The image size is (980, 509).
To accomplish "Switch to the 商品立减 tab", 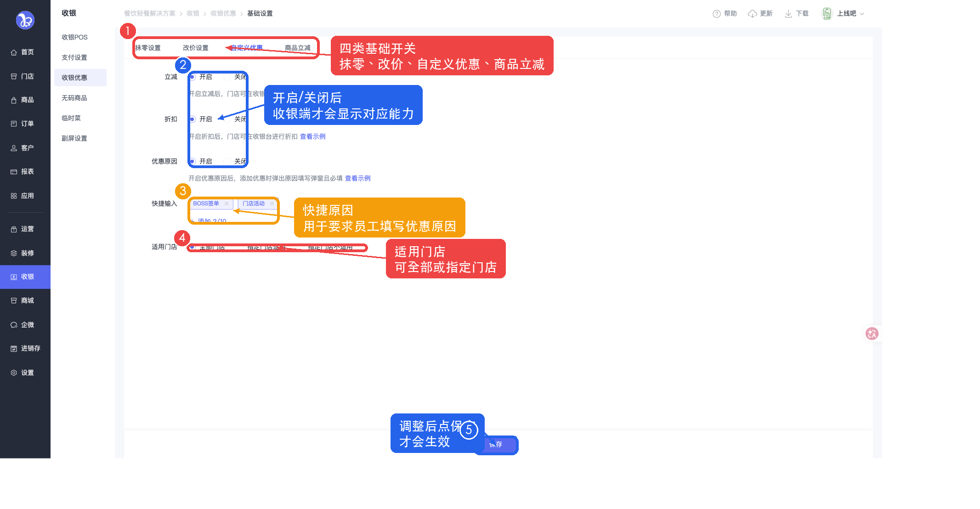I will pyautogui.click(x=298, y=48).
